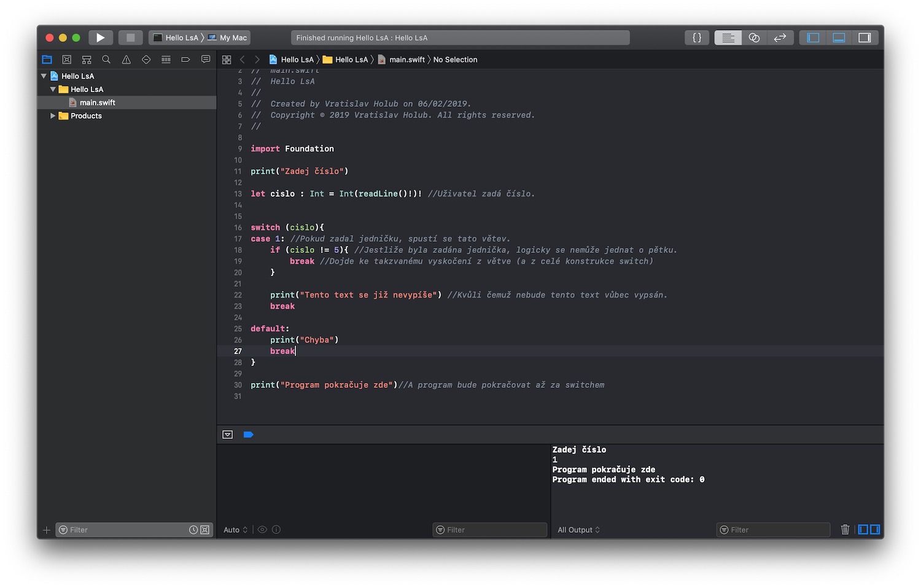Filter navigator by recently edited files
This screenshot has height=588, width=921.
[193, 530]
